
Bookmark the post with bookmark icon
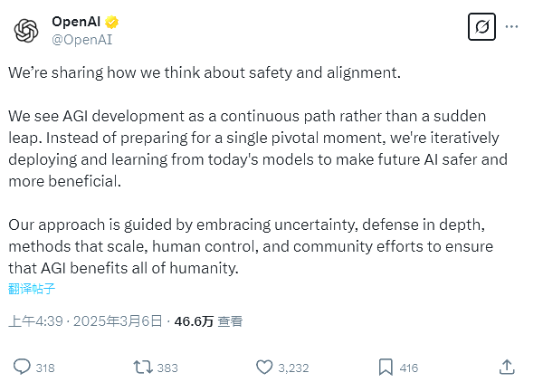[385, 367]
